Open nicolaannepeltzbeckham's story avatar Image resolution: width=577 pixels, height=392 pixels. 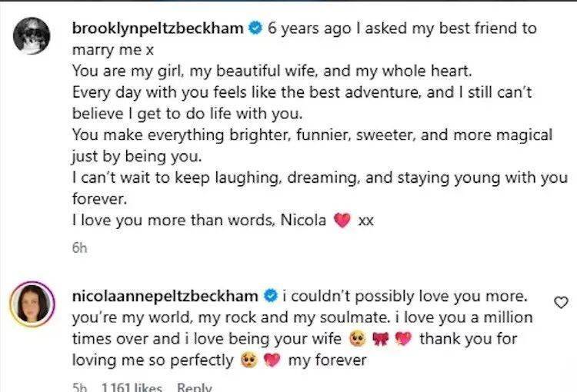pyautogui.click(x=32, y=304)
